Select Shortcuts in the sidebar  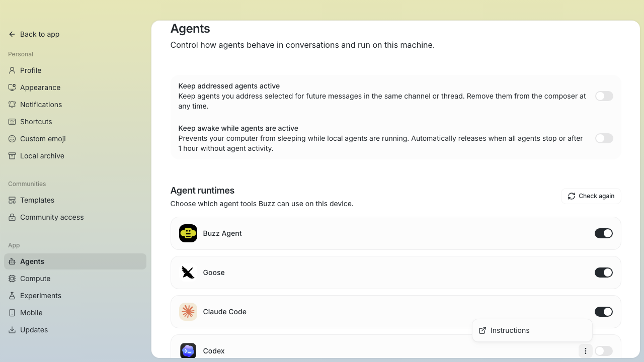[75, 122]
